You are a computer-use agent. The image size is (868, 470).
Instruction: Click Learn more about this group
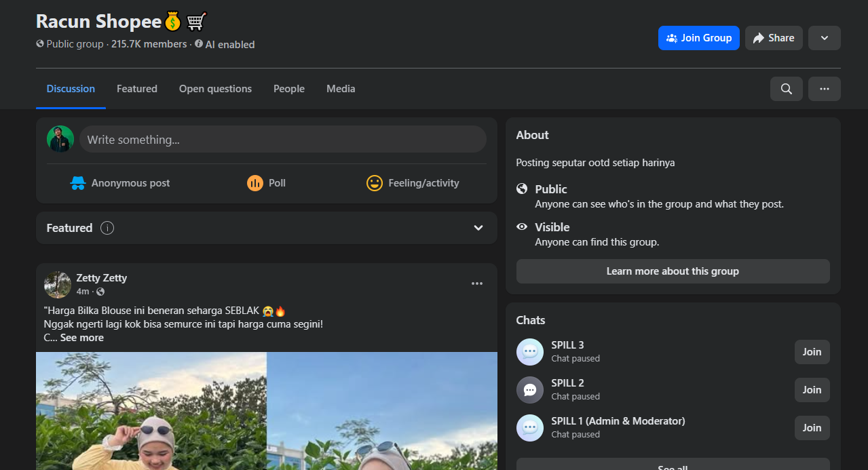pyautogui.click(x=673, y=271)
